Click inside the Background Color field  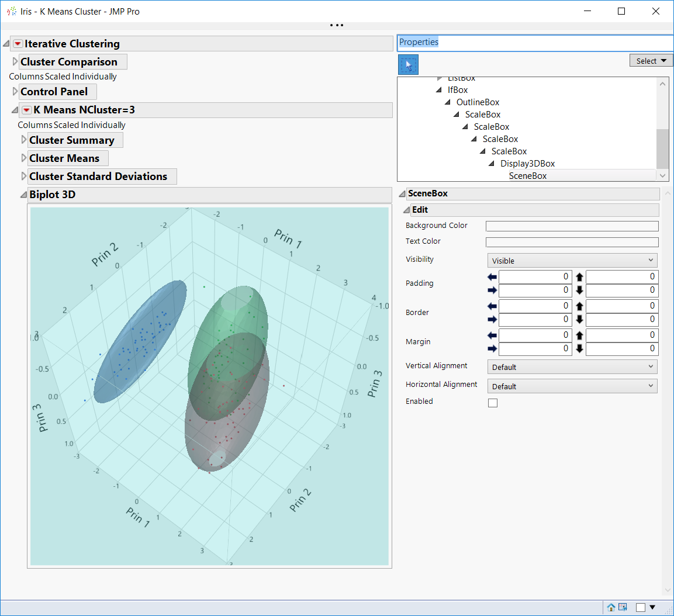coord(572,226)
